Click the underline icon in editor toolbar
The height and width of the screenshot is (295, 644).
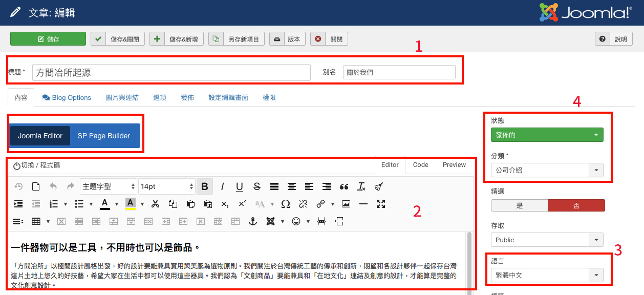coord(239,186)
